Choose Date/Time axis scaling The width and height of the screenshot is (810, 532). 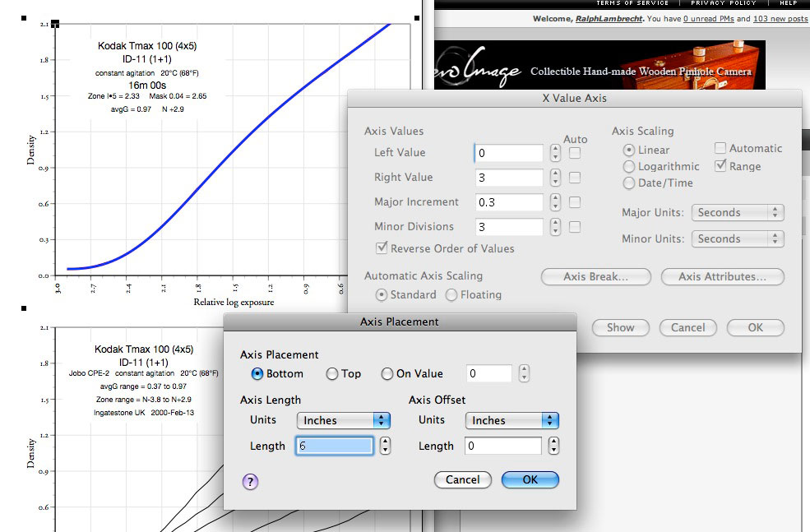tap(629, 183)
